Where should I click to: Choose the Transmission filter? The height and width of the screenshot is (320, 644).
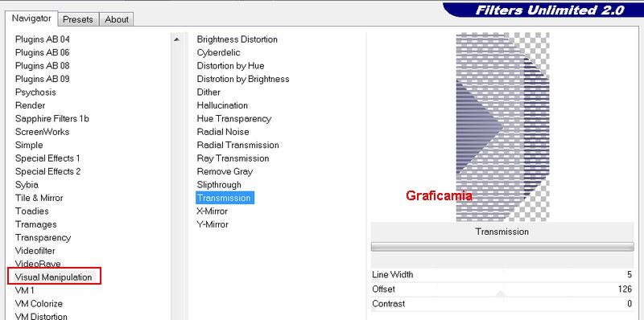tap(225, 198)
